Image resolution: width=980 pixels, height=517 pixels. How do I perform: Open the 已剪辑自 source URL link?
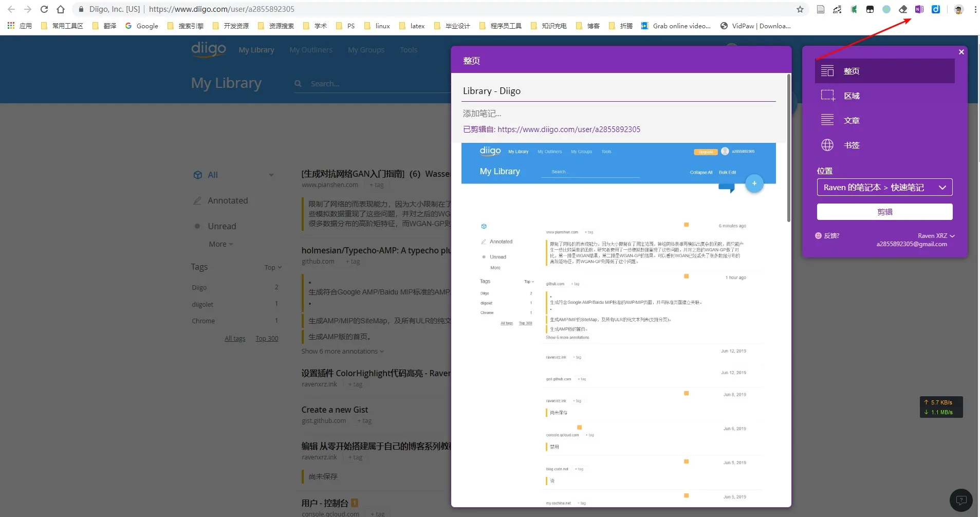click(569, 130)
